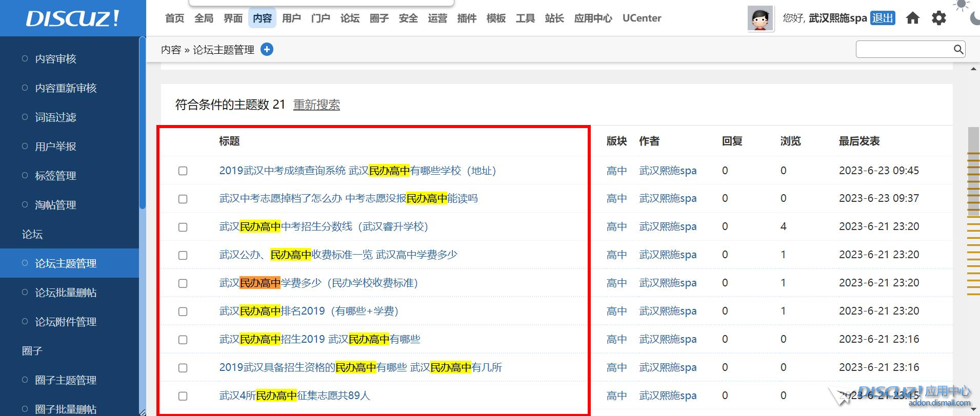The width and height of the screenshot is (980, 416).
Task: Select checkbox for 武汉民办高中排名2019 row
Action: coord(183,311)
